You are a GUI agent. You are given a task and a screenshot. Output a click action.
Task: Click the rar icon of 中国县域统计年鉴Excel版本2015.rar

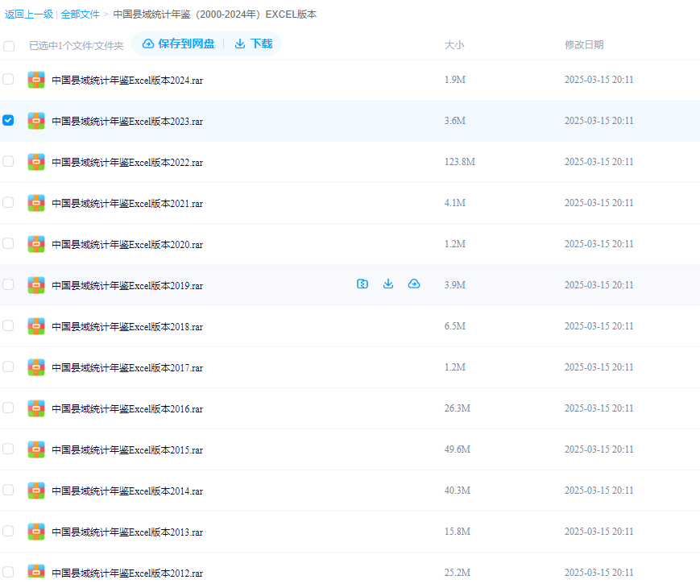36,449
